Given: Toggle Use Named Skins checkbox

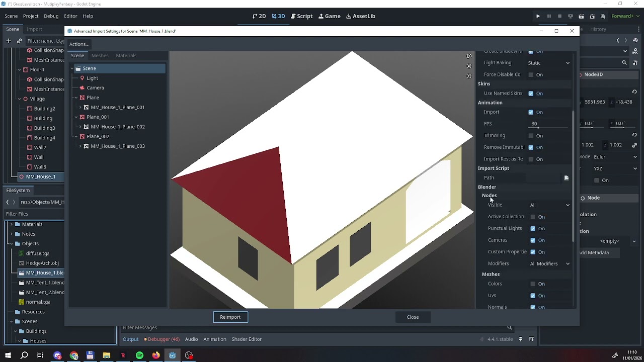Looking at the screenshot, I should coord(531,94).
